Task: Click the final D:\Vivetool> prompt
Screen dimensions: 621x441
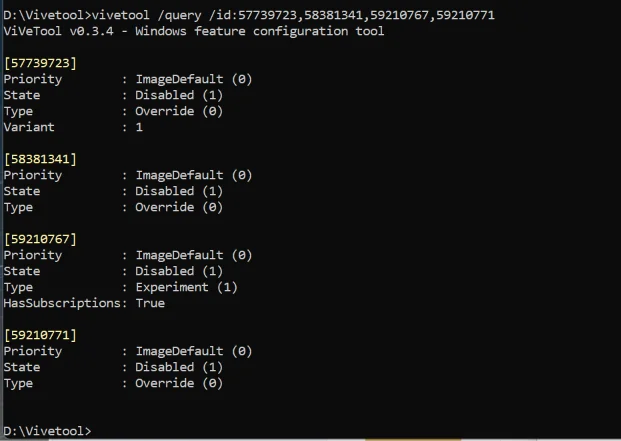Action: pos(47,431)
